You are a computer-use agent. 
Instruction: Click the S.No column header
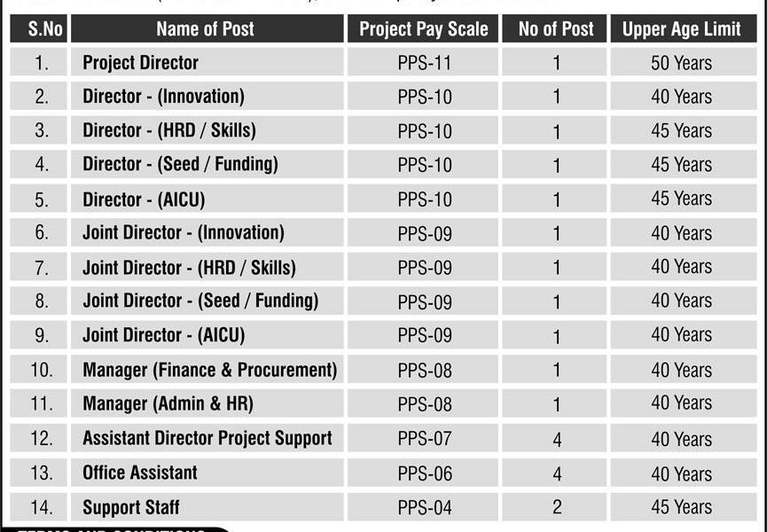tap(40, 28)
